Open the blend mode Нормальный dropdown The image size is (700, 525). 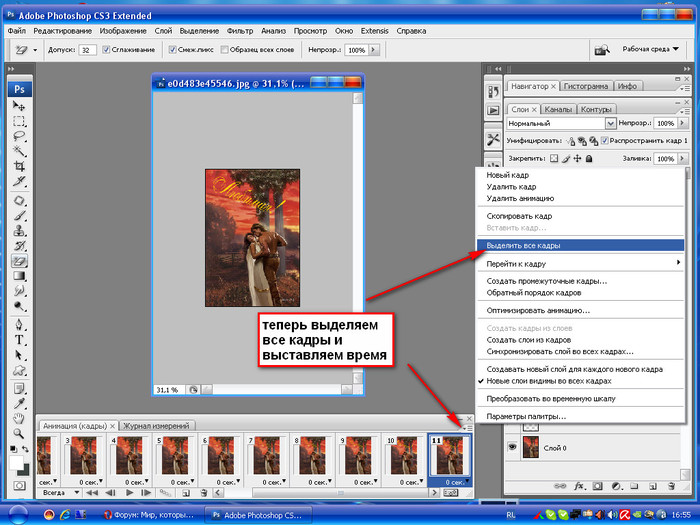[x=611, y=123]
